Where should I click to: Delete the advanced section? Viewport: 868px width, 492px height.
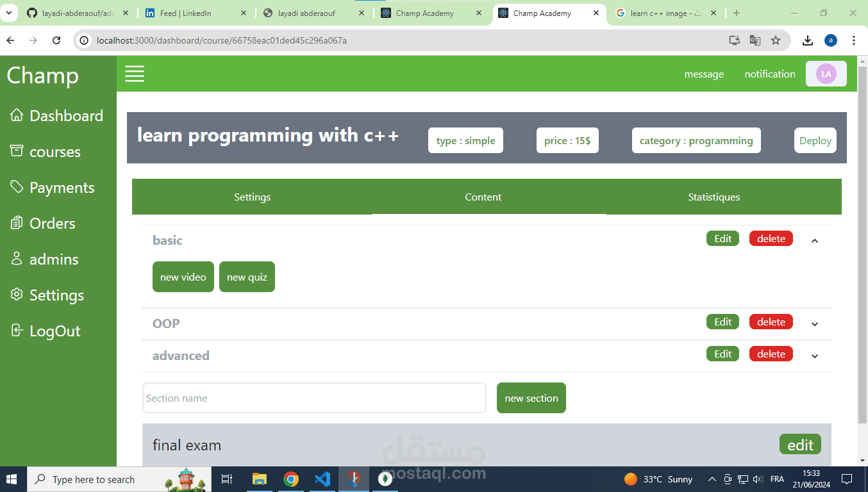(x=771, y=354)
